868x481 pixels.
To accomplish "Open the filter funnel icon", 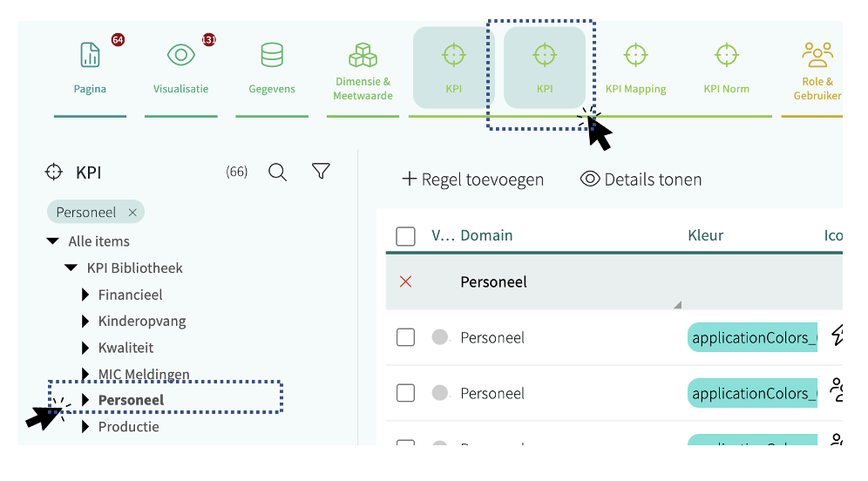I will (x=321, y=173).
